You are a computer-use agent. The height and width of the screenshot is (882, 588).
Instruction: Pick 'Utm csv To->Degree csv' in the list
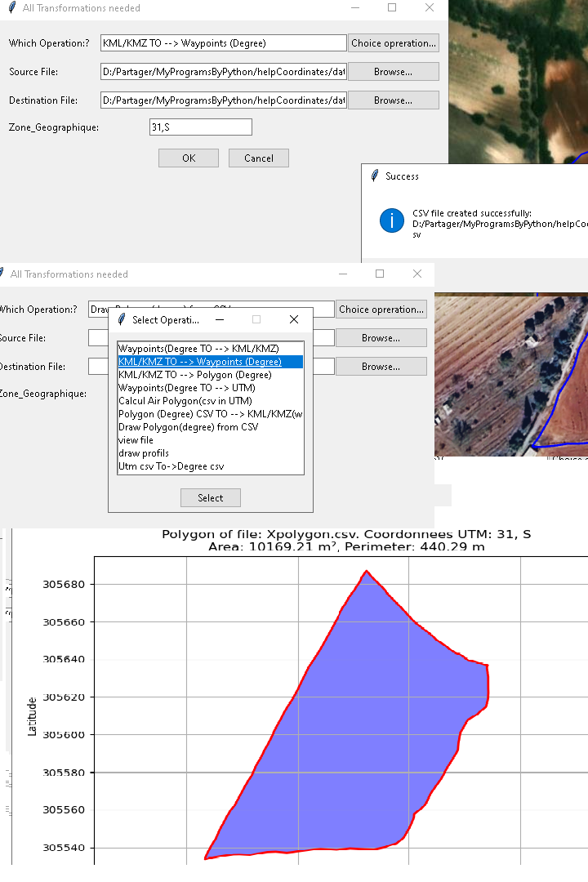pos(171,466)
